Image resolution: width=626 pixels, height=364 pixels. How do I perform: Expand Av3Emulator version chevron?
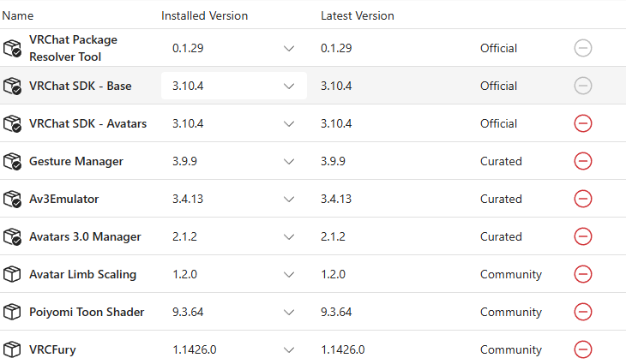tap(289, 199)
